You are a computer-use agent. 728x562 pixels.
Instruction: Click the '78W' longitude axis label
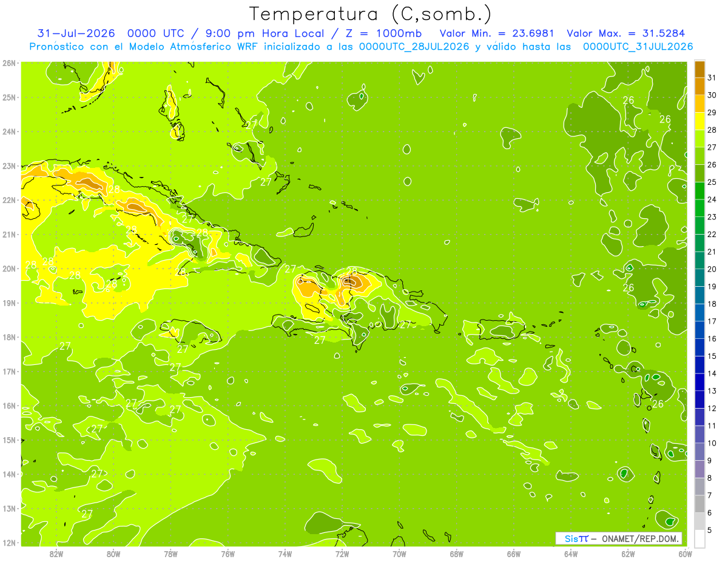point(170,554)
